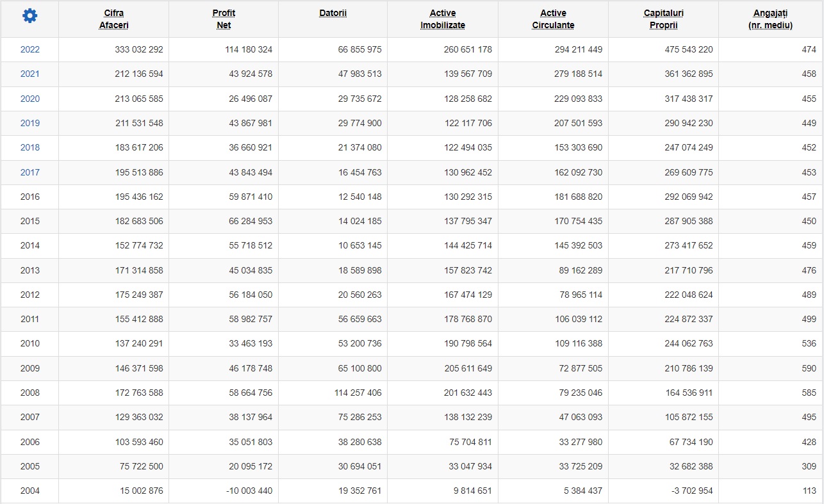Click the Profit Net column header

click(x=224, y=19)
